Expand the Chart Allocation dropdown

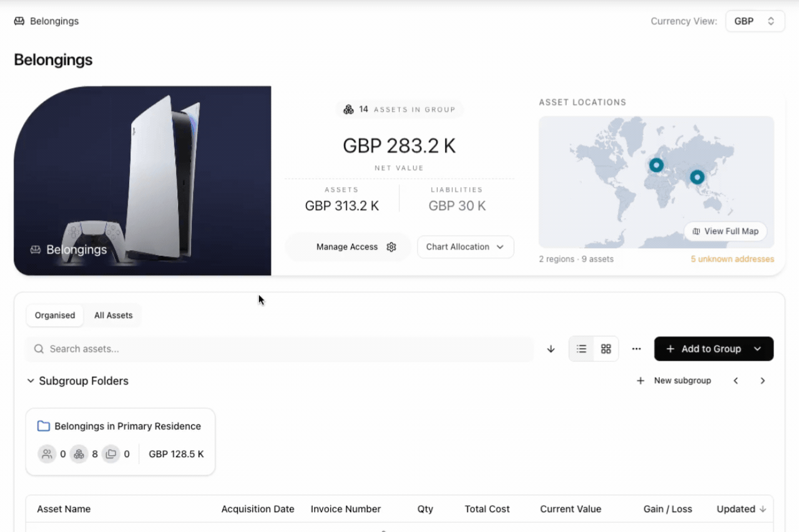[465, 247]
